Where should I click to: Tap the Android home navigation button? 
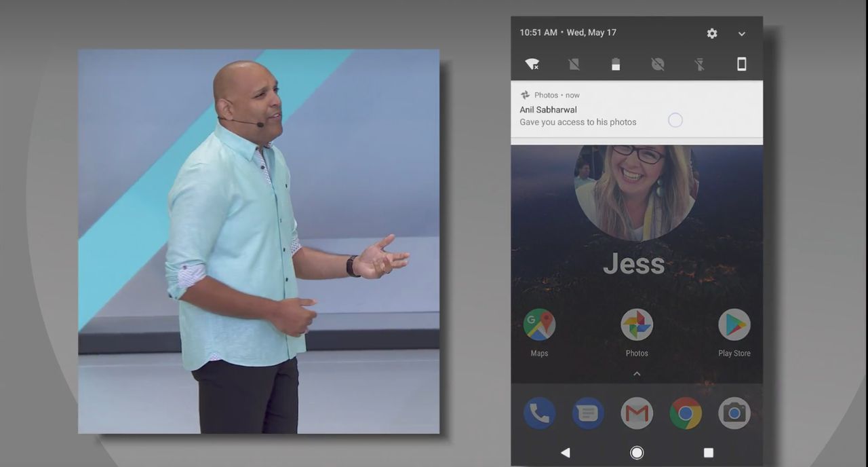(x=637, y=453)
